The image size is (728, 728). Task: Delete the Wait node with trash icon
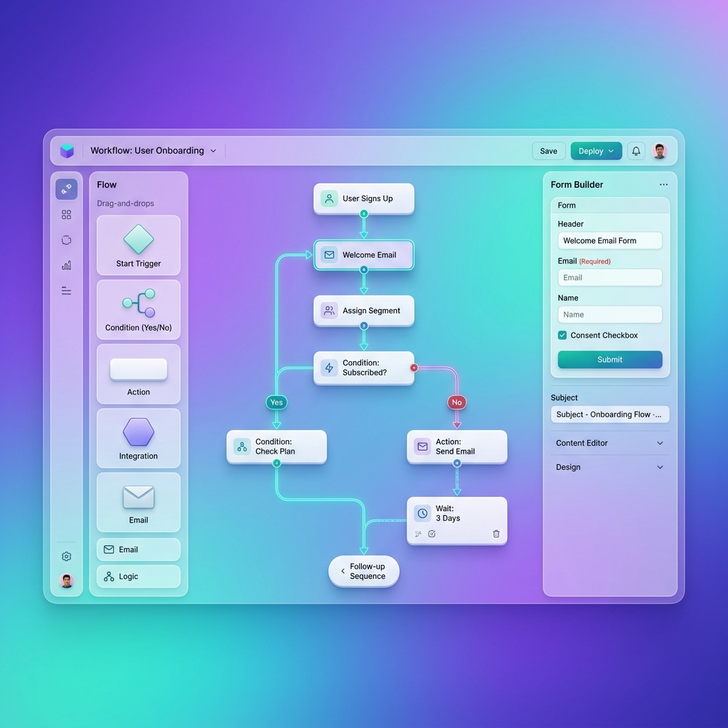click(x=496, y=534)
